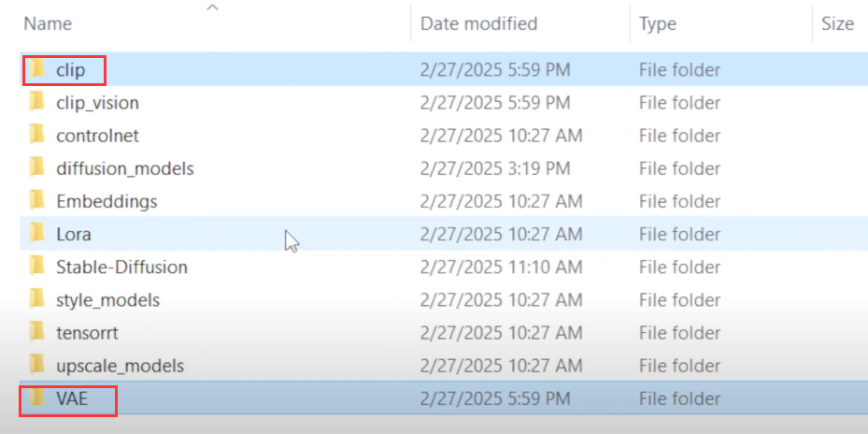Select the Lora folder icon
Image resolution: width=868 pixels, height=434 pixels.
tap(36, 234)
